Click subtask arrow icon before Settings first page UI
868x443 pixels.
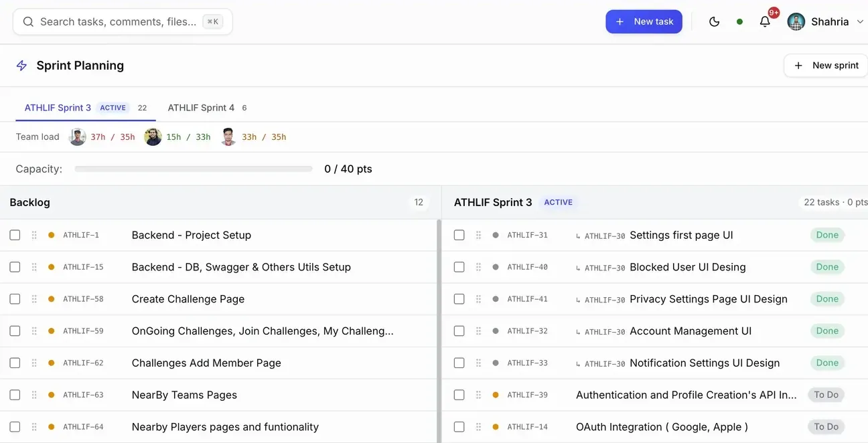click(x=579, y=236)
